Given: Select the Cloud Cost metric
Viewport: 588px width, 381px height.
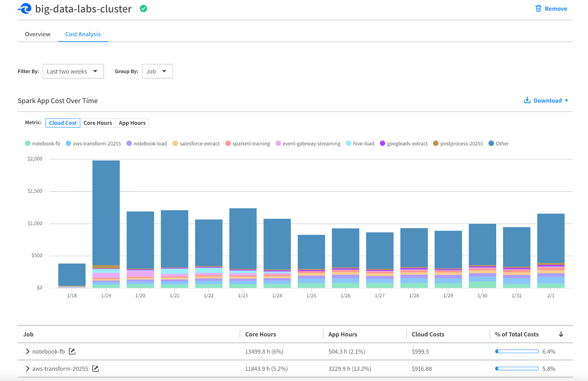Looking at the screenshot, I should 63,123.
